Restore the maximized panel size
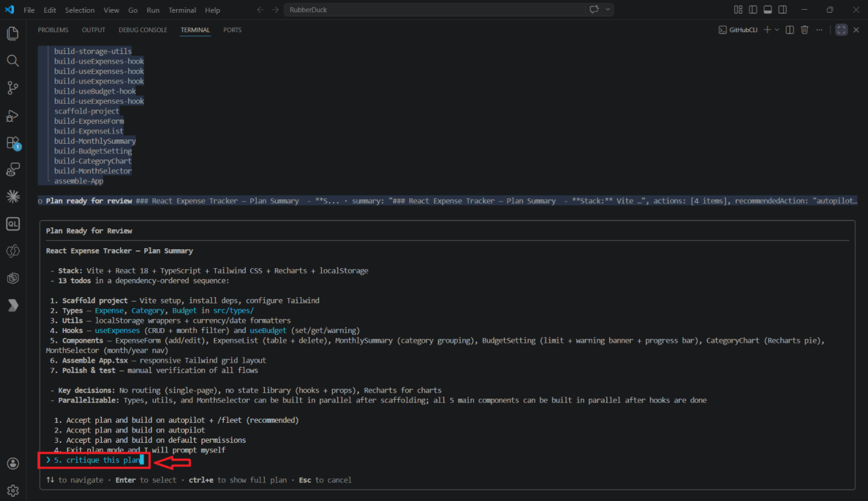 (x=841, y=30)
